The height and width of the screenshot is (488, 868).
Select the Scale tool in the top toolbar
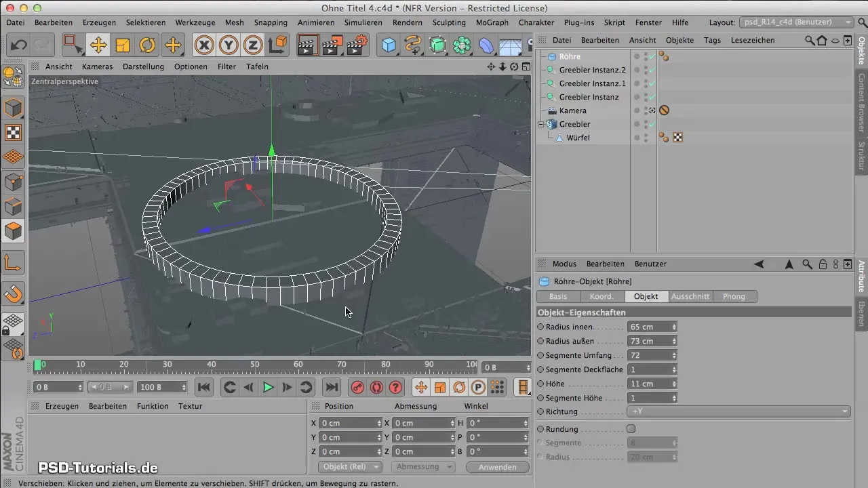point(123,45)
